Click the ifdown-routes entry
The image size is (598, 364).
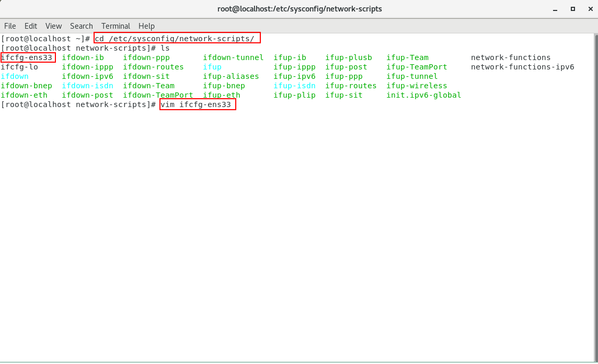[153, 67]
